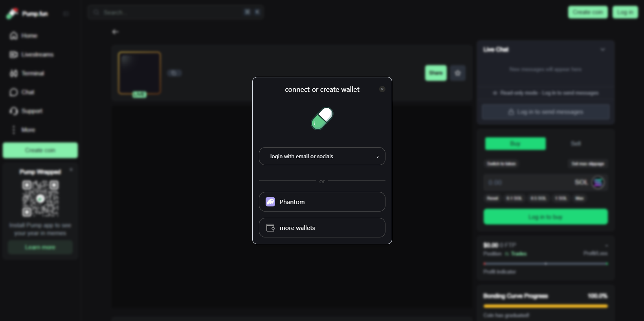Click Log in to send messages button
The image size is (644, 321).
coord(546,112)
